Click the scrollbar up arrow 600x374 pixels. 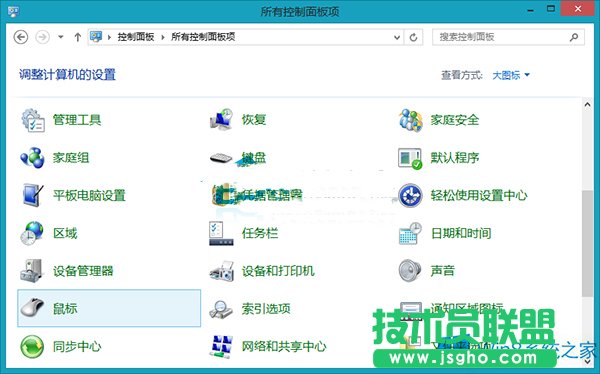(x=587, y=104)
